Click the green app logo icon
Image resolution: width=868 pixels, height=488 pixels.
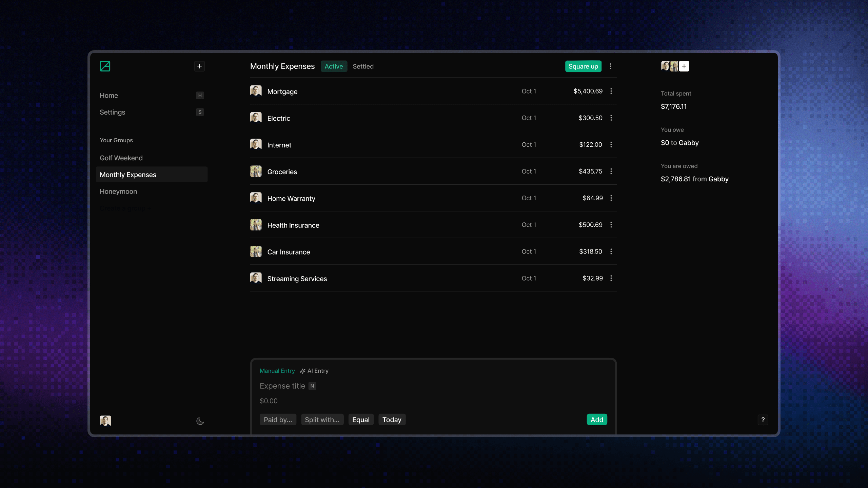click(105, 66)
